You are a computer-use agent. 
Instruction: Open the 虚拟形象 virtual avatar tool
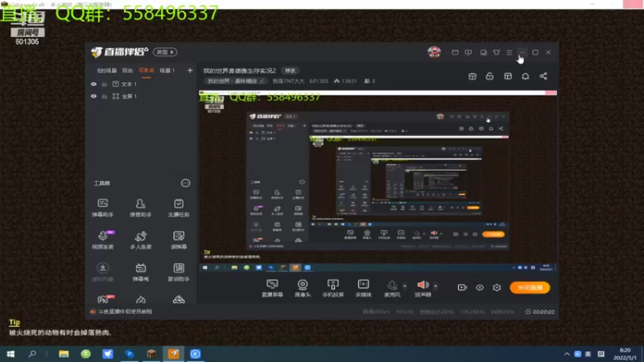coord(103,272)
